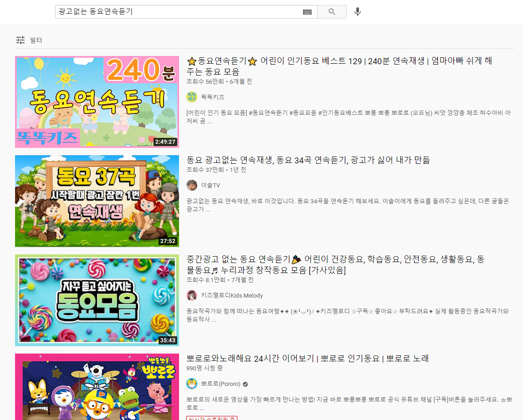Start voice search with the microphone icon

(x=358, y=12)
